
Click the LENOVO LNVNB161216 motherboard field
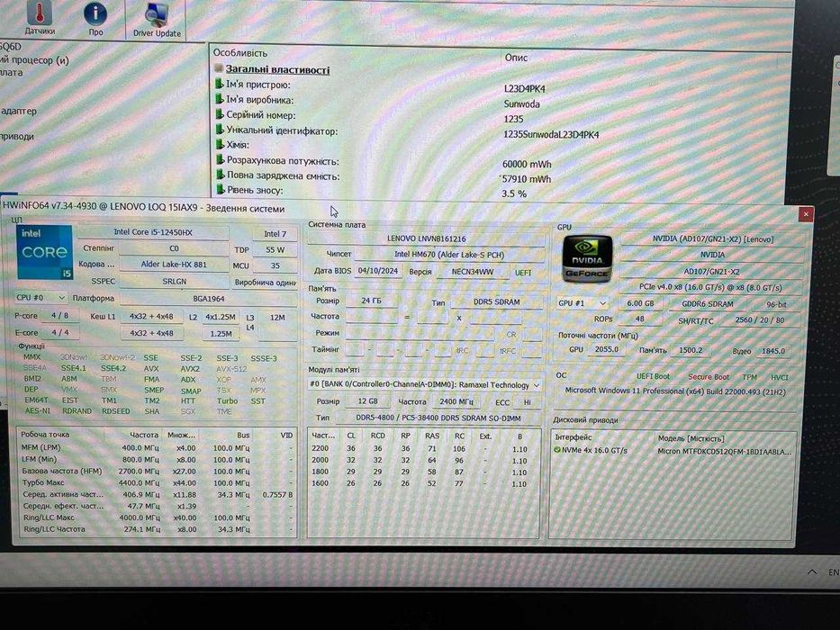click(426, 238)
